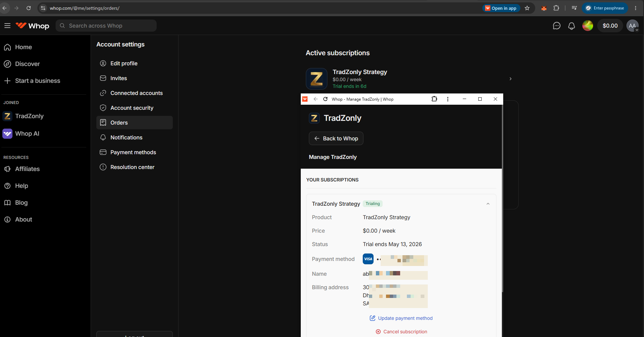
Task: Click the colorful round avatar icon
Action: (x=588, y=26)
